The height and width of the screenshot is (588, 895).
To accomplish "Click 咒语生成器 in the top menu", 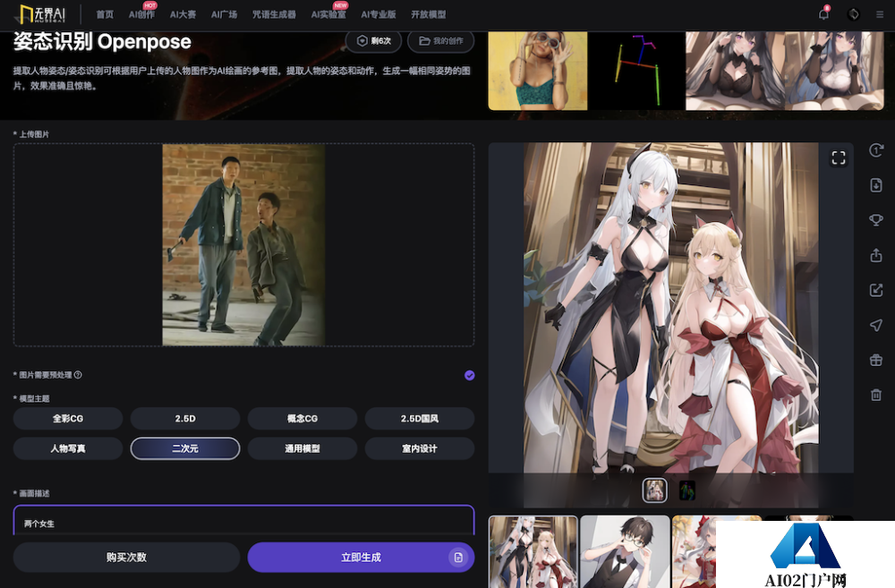I will coord(277,14).
